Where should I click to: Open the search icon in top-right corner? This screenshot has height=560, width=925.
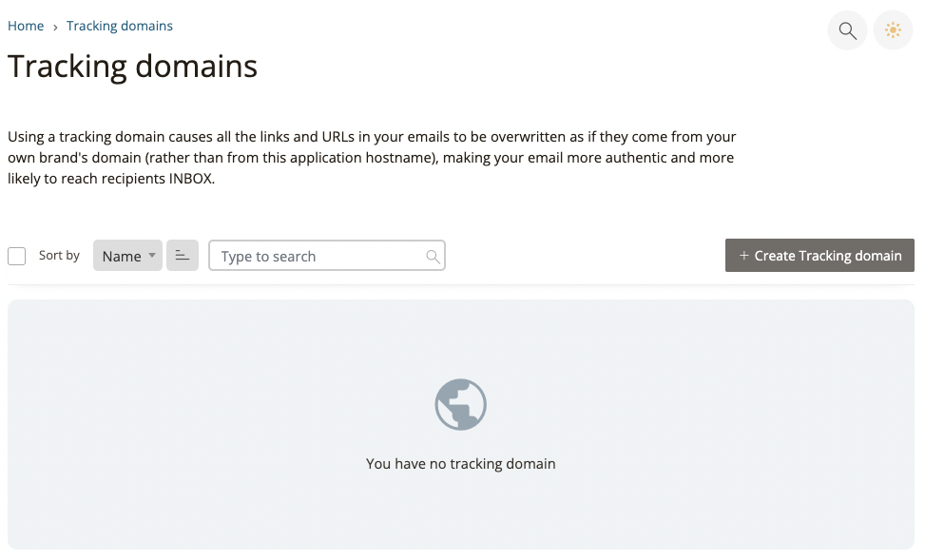[x=847, y=30]
